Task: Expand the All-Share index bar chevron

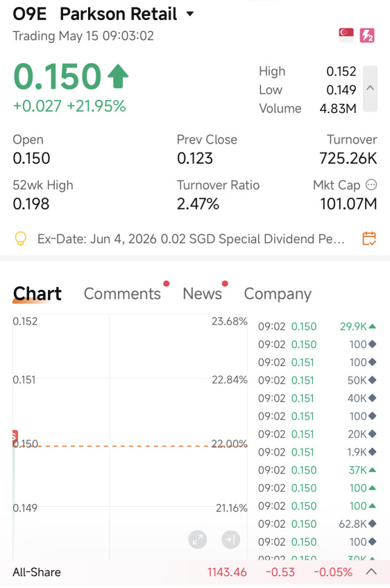Action: coord(371,572)
